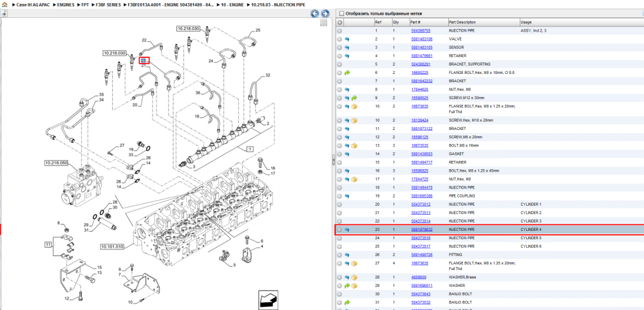Click the 'ASSY, Incl 2, 3' usage cell

[533, 31]
